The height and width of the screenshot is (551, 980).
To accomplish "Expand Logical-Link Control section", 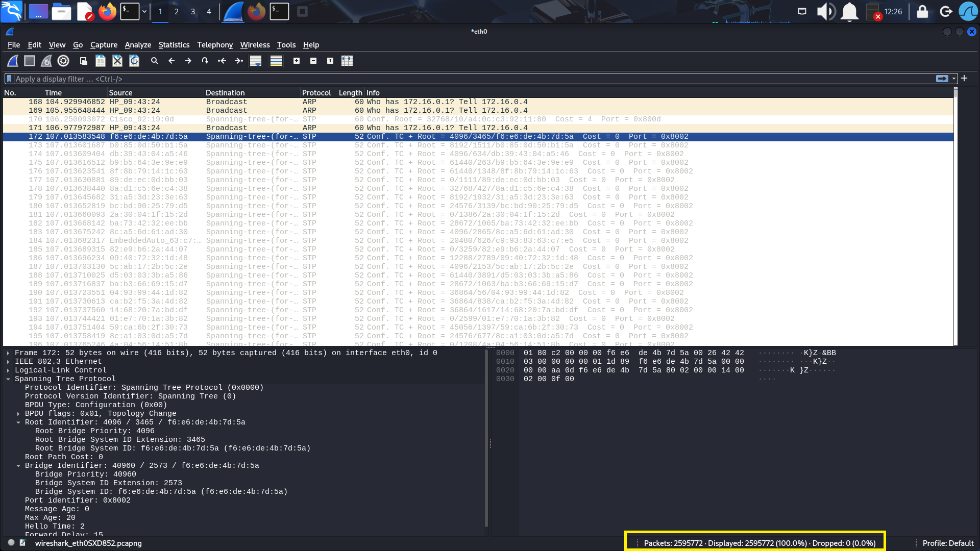I will coord(8,370).
